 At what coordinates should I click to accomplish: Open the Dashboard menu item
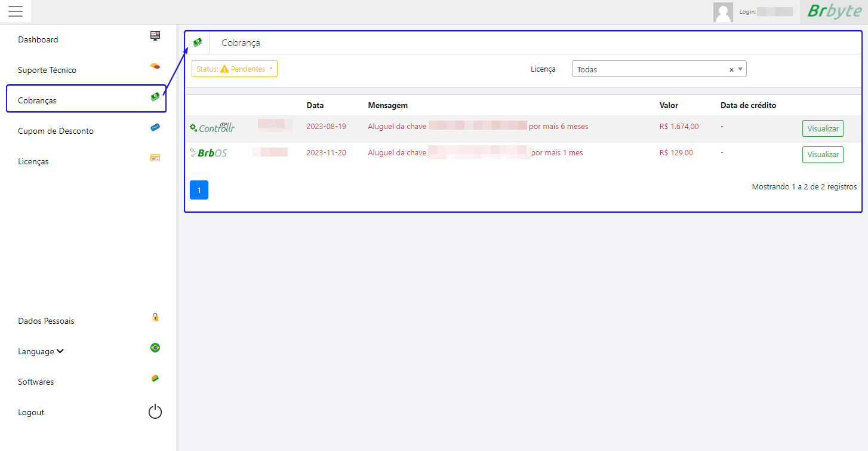pos(38,39)
